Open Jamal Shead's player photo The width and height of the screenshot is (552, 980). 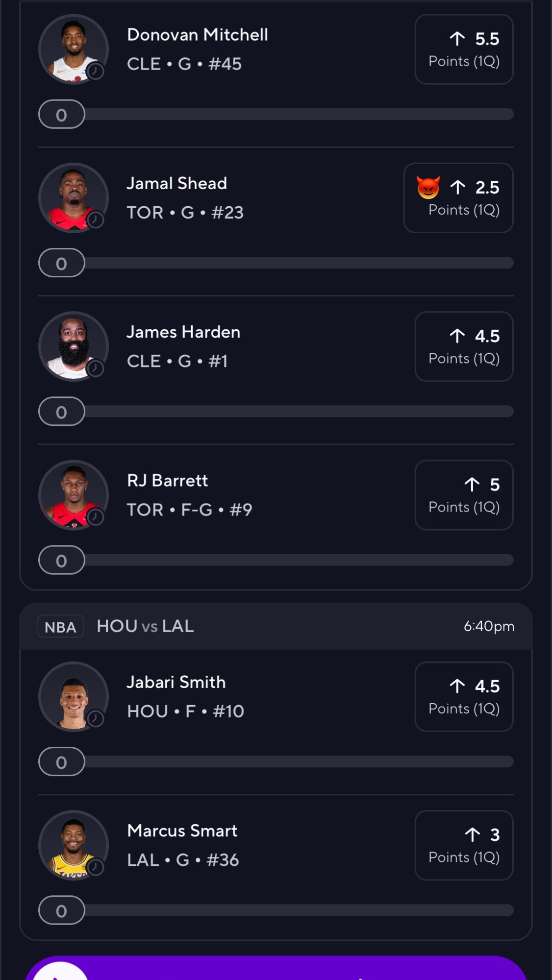click(x=74, y=198)
